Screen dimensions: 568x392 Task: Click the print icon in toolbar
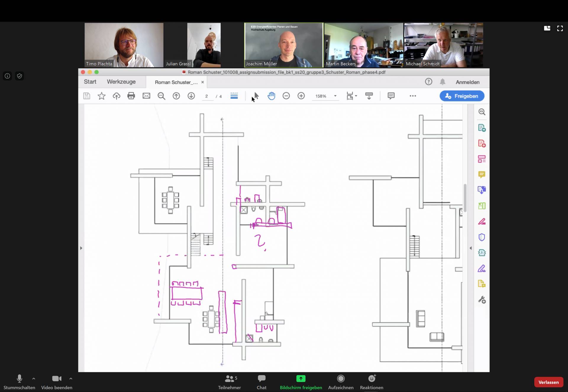pyautogui.click(x=131, y=96)
